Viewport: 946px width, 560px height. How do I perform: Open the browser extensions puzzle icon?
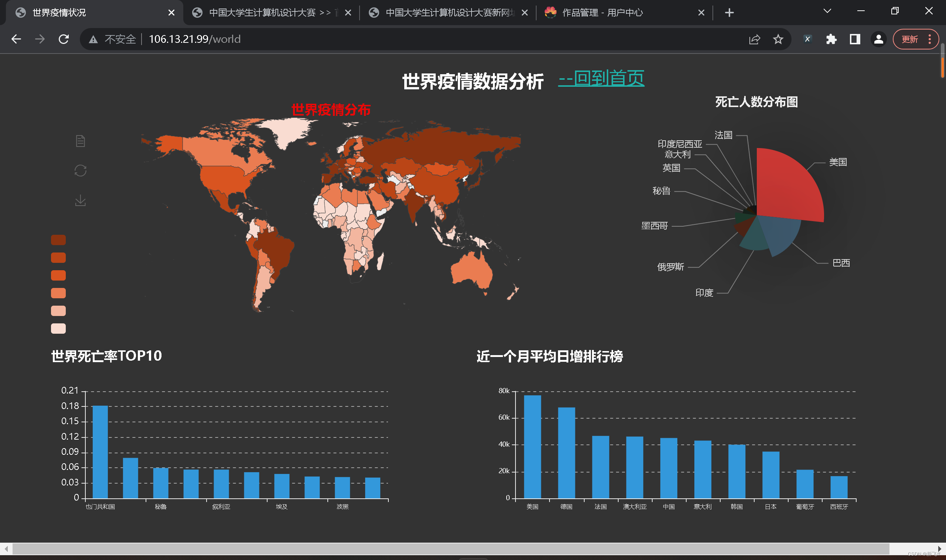(831, 39)
